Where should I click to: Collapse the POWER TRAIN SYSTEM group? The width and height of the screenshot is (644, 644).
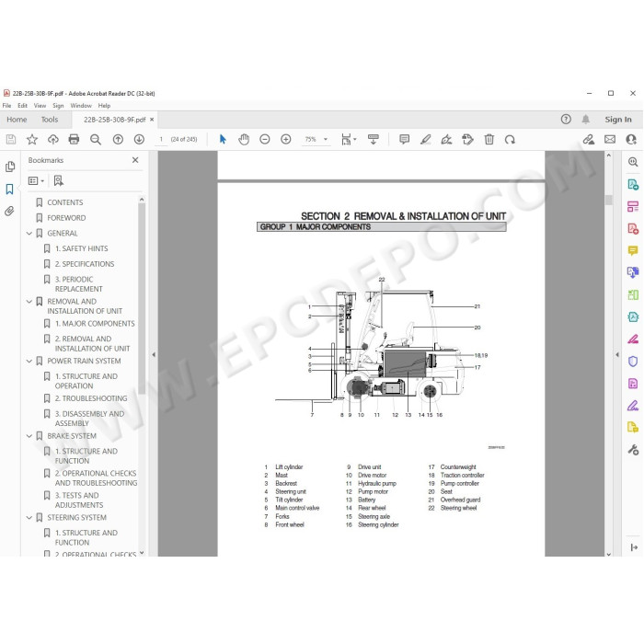tap(29, 361)
